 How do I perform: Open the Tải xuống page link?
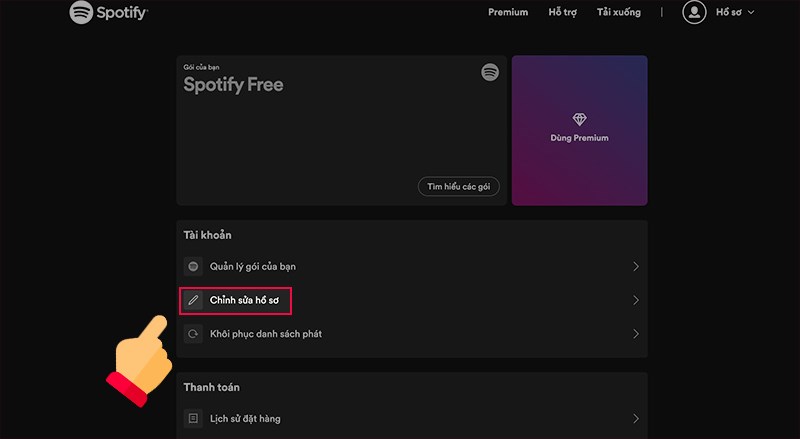[618, 13]
